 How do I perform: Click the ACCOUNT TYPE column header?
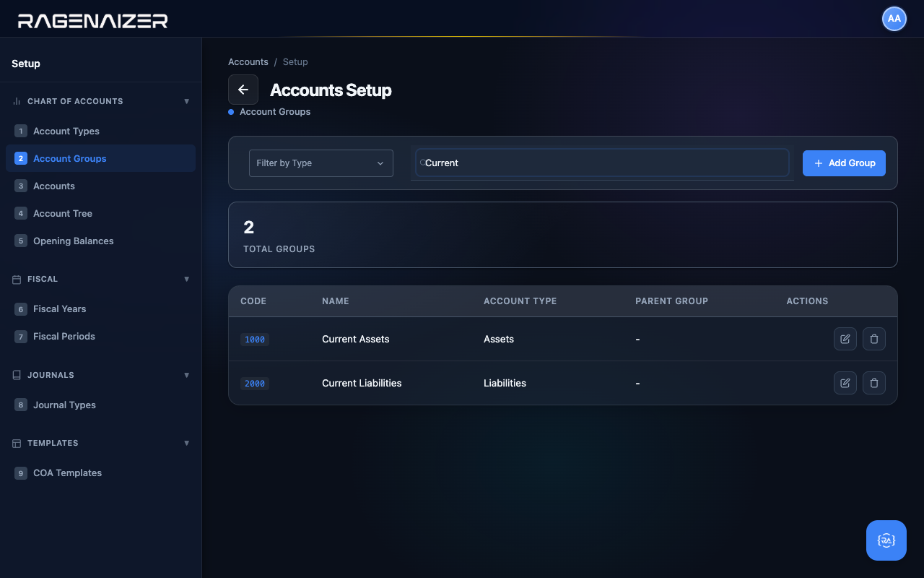[520, 301]
